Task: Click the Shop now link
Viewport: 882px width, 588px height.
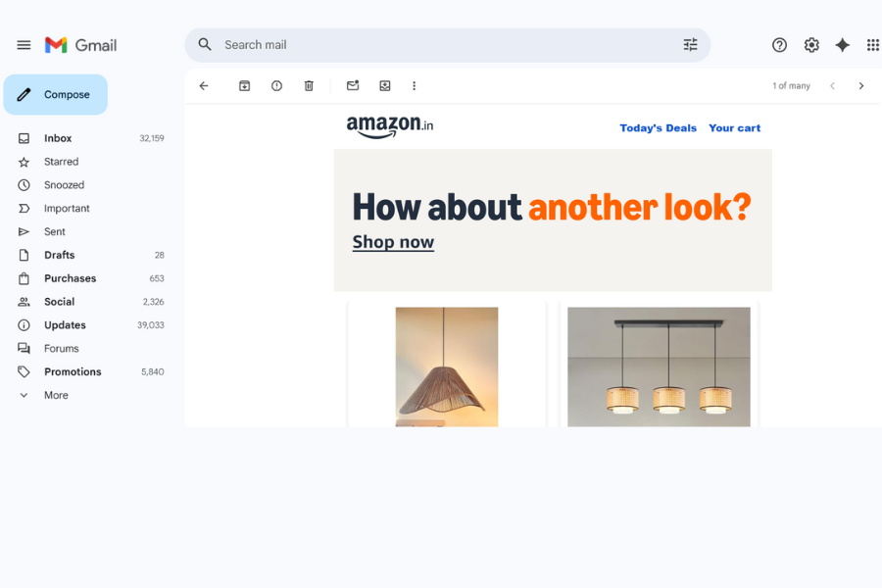Action: click(x=393, y=242)
